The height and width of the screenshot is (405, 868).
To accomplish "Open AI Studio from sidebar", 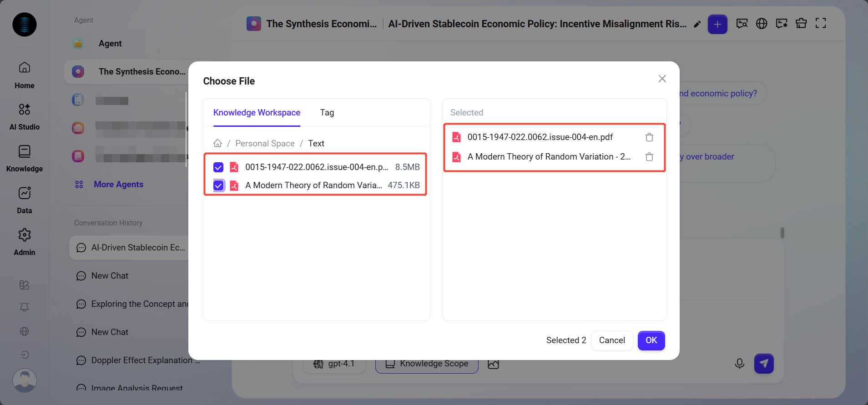I will tap(25, 117).
